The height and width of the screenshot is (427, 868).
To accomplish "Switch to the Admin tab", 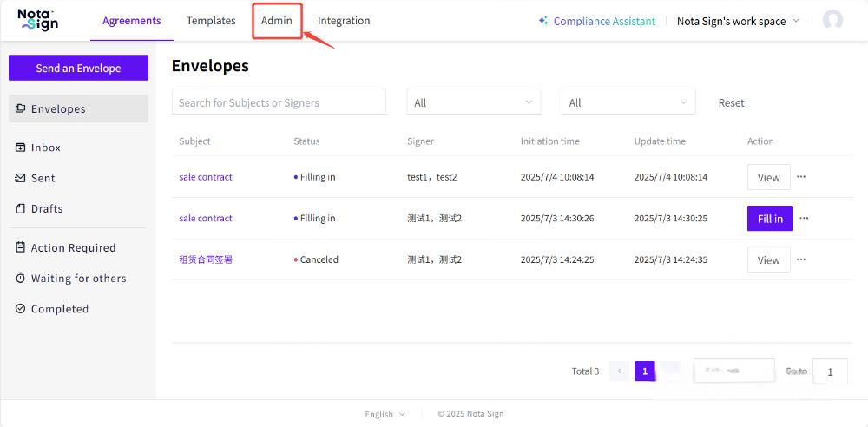I will click(277, 21).
